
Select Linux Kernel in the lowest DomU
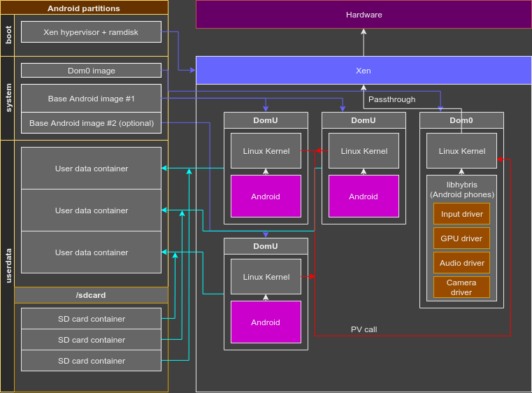pos(266,277)
